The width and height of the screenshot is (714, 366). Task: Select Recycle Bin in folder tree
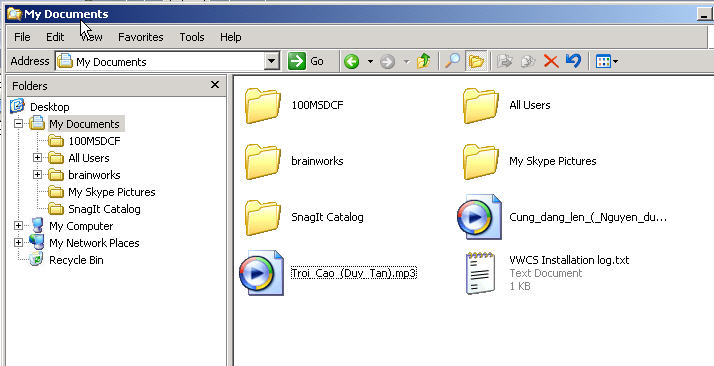(76, 260)
